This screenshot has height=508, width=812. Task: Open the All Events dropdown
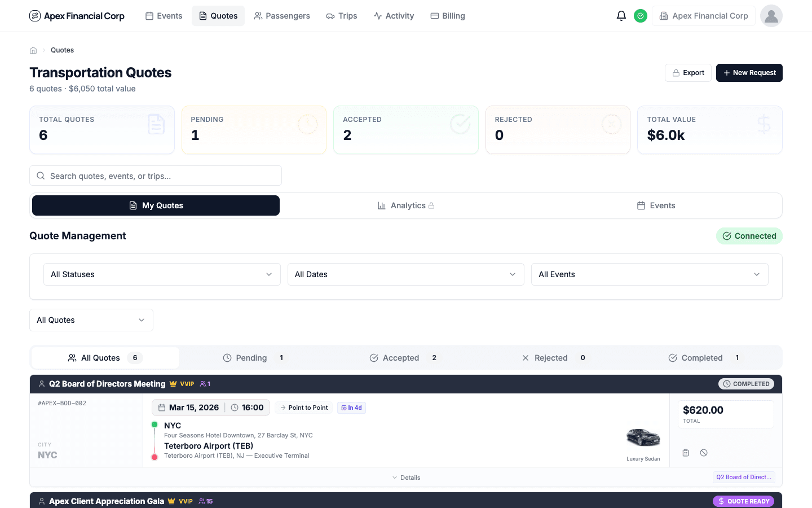650,274
